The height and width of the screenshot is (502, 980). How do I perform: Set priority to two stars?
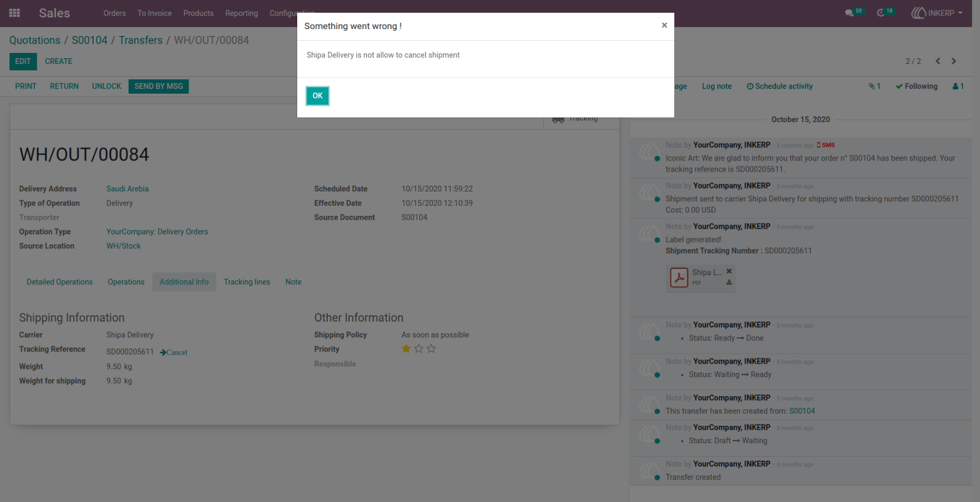pos(419,348)
